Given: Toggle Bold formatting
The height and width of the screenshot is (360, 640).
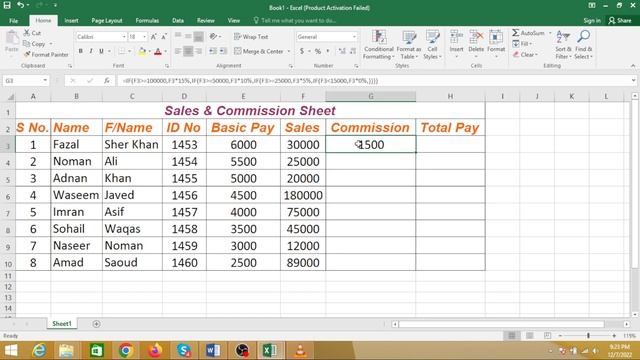Looking at the screenshot, I should (80, 51).
